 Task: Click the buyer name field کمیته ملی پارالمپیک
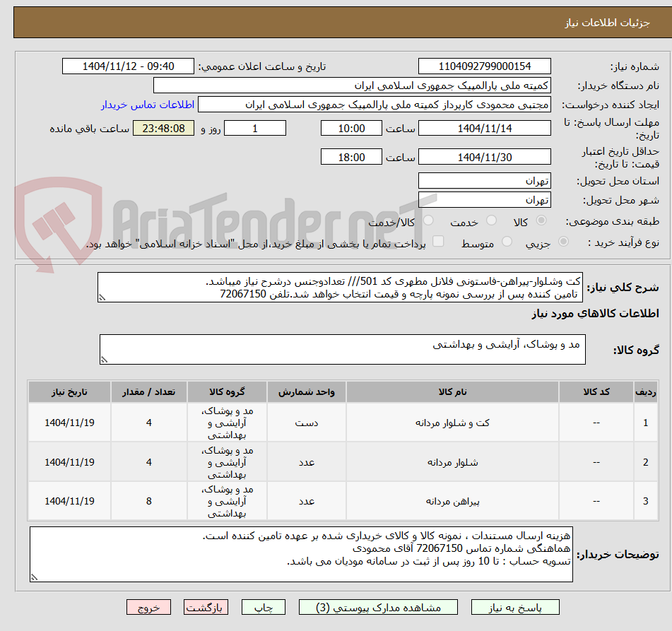point(352,85)
